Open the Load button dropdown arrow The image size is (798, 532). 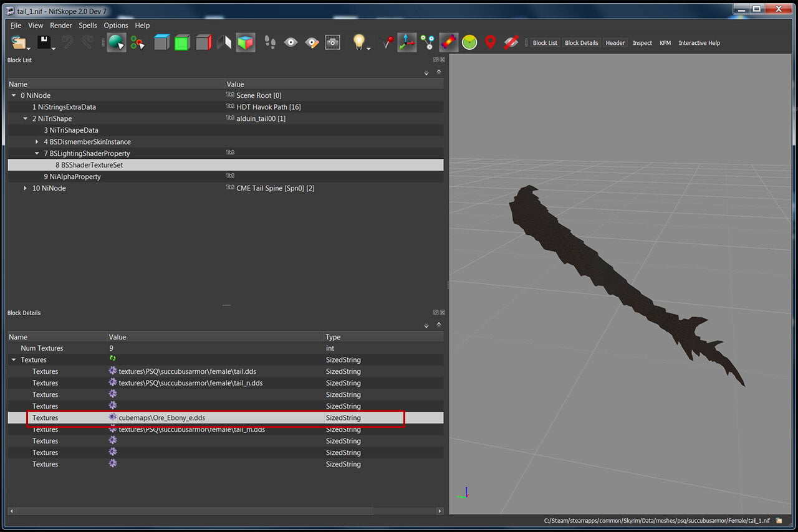pyautogui.click(x=29, y=48)
